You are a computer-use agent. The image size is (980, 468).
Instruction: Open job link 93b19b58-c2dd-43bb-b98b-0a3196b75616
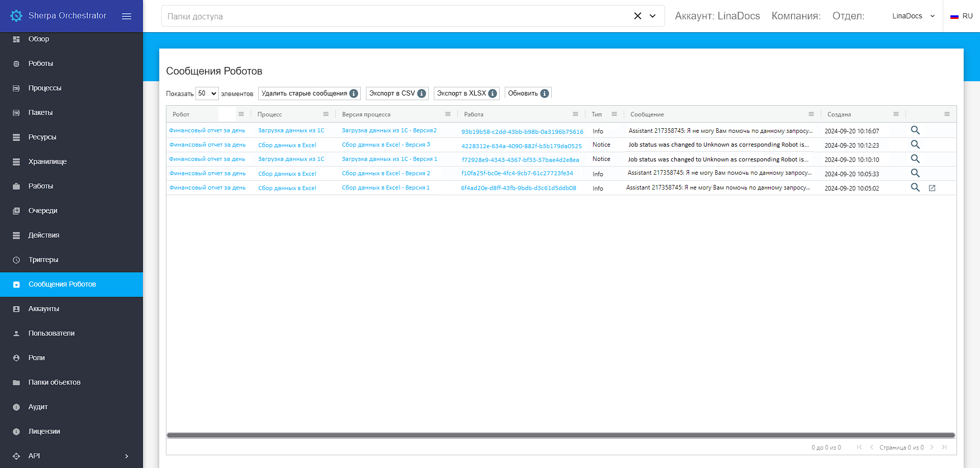[x=522, y=131]
